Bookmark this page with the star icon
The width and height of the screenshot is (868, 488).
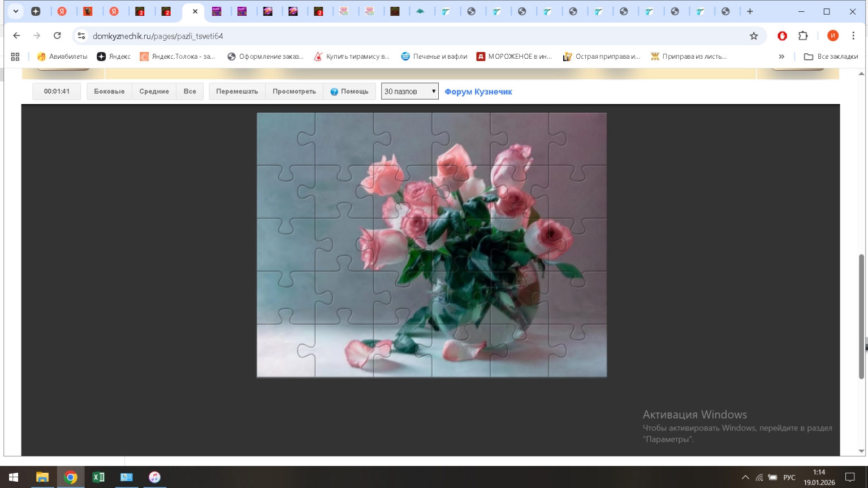tap(754, 36)
